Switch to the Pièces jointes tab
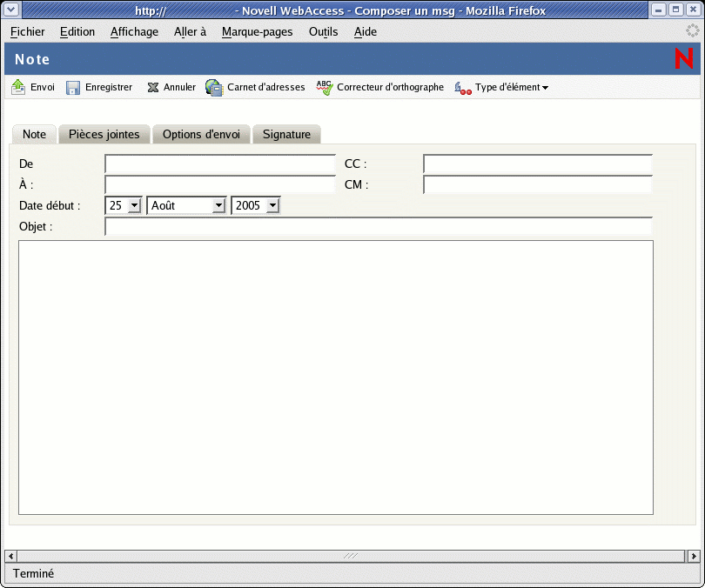The height and width of the screenshot is (588, 705). tap(104, 134)
